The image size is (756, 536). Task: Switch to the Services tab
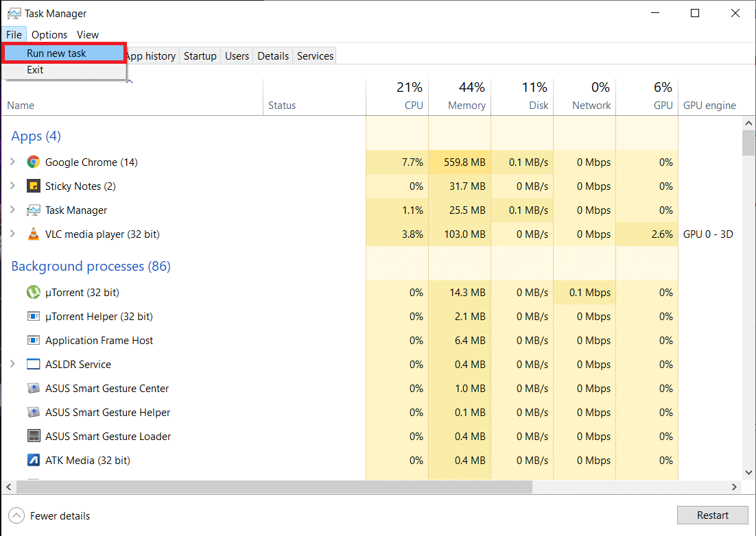click(x=315, y=56)
